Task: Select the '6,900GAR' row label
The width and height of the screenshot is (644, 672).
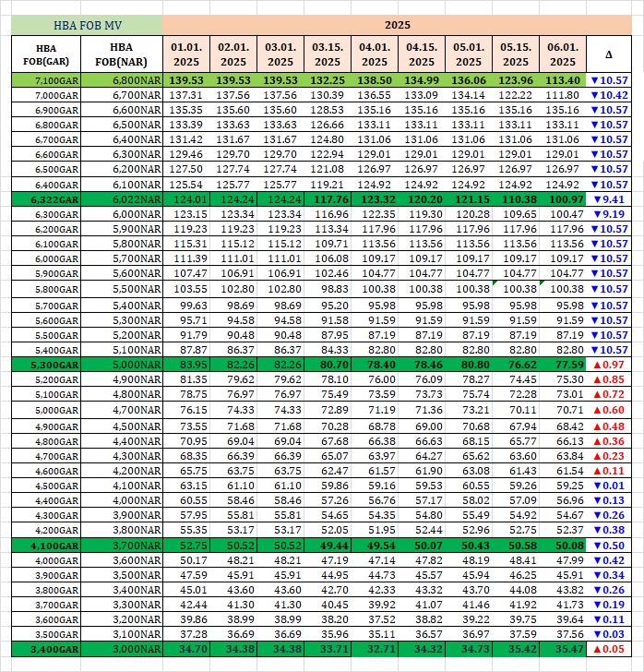Action: click(46, 110)
